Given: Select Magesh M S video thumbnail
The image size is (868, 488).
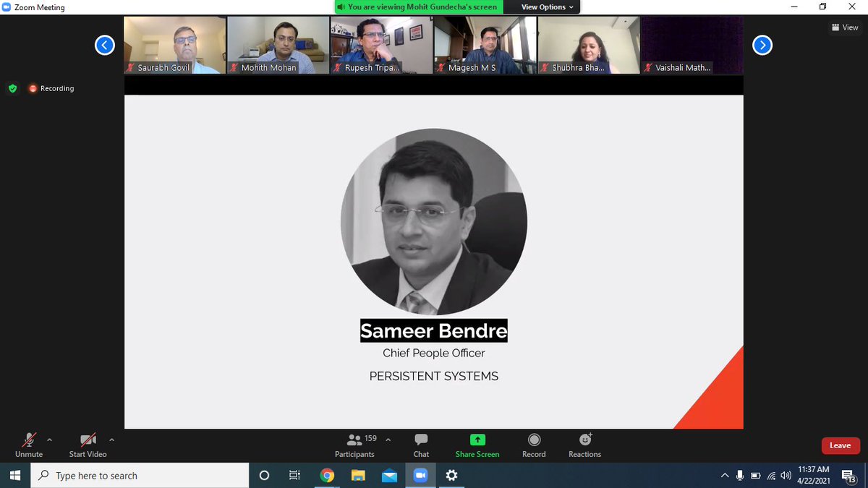Looking at the screenshot, I should [485, 45].
